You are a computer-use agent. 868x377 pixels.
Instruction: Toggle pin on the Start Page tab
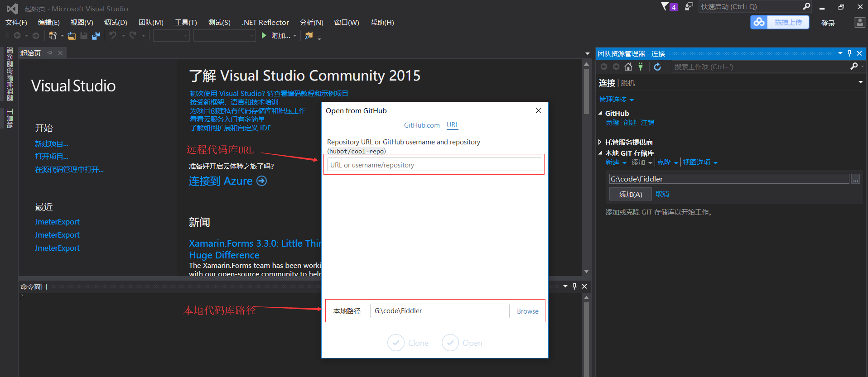50,53
